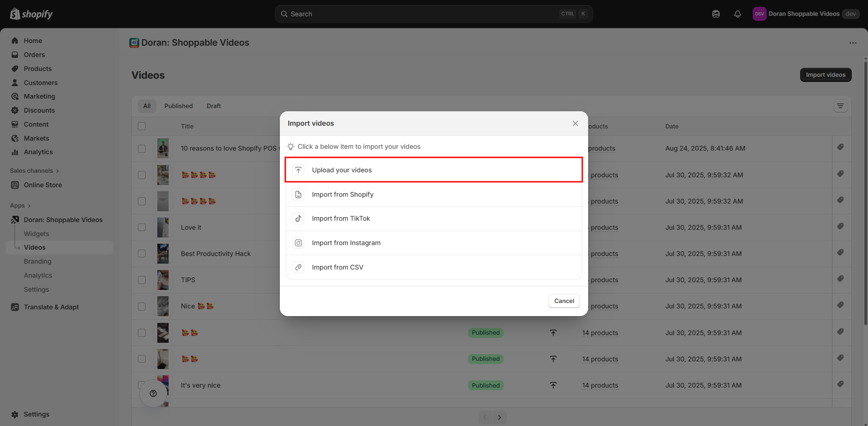Open Orders in sidebar
This screenshot has height=426, width=868.
coord(34,55)
